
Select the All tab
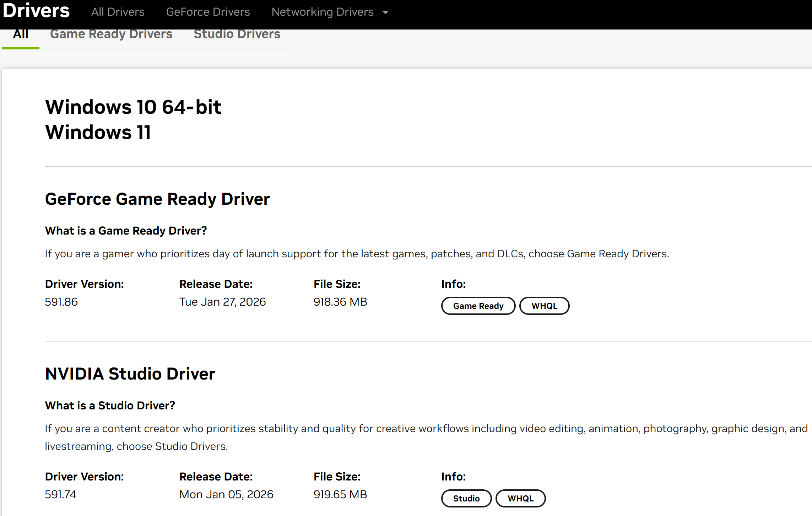pos(21,34)
